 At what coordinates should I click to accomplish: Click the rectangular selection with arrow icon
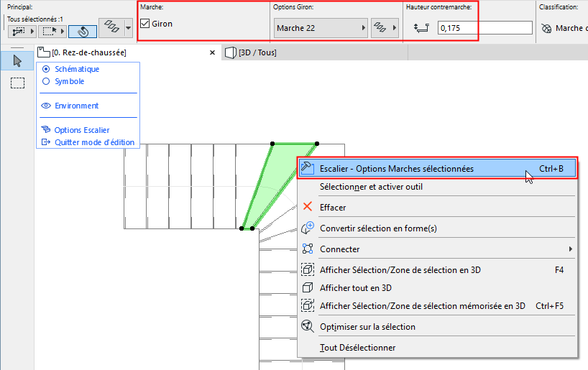49,32
